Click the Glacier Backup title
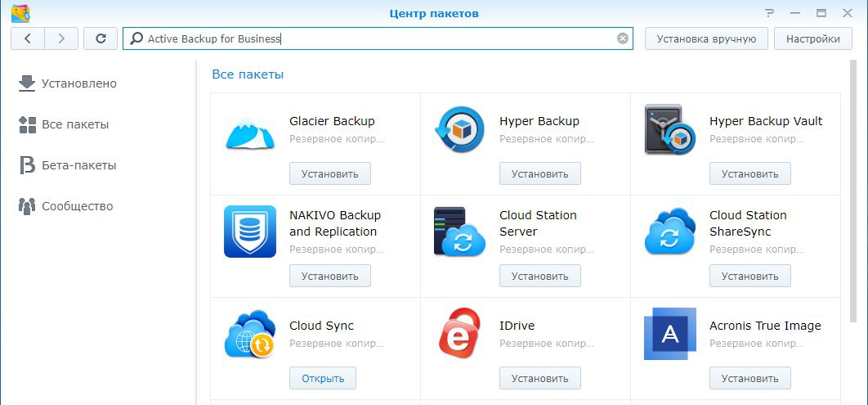 (332, 121)
